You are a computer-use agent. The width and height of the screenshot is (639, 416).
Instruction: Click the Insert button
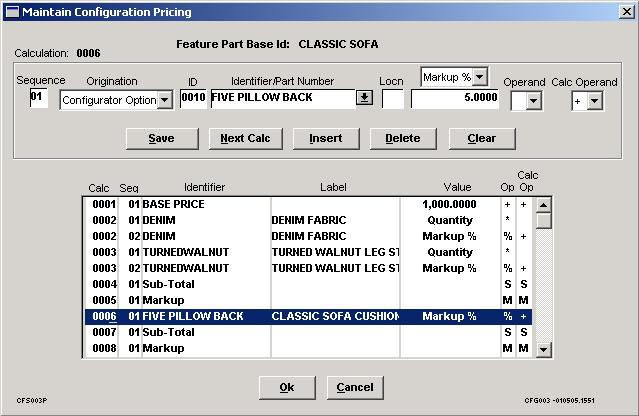tap(326, 139)
